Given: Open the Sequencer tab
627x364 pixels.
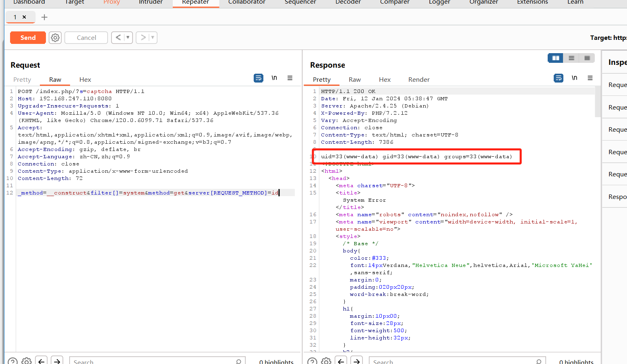Looking at the screenshot, I should click(x=300, y=2).
